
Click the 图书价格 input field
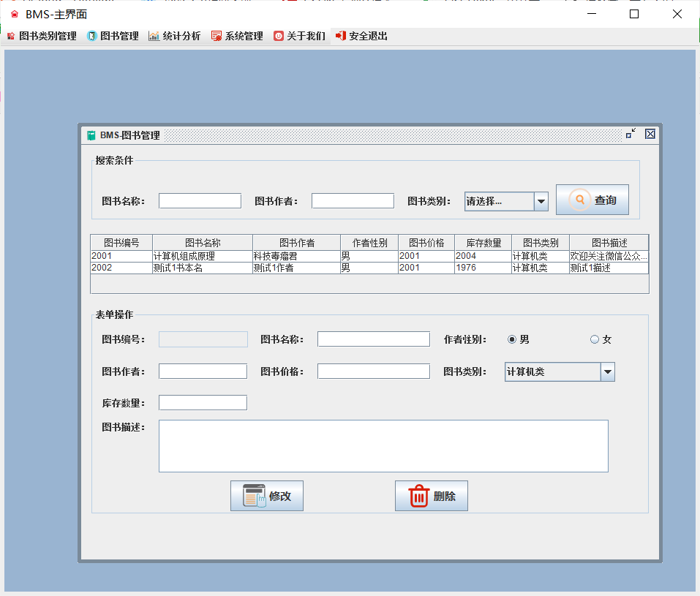[374, 371]
